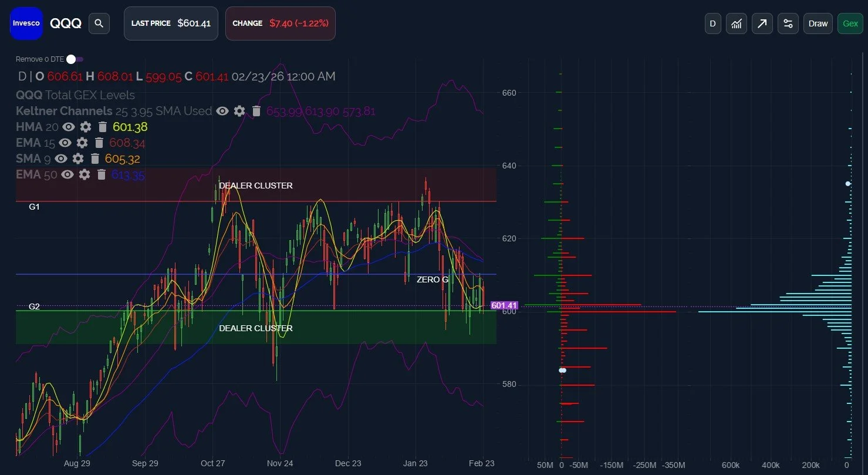Screen dimensions: 868x475
Task: Open HMA 20 settings gear
Action: click(86, 127)
